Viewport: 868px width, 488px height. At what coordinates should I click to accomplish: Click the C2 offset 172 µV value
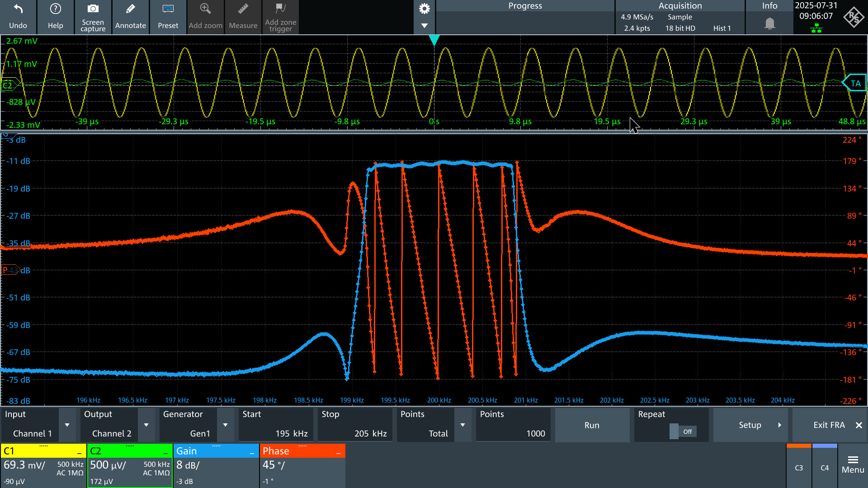coord(101,481)
